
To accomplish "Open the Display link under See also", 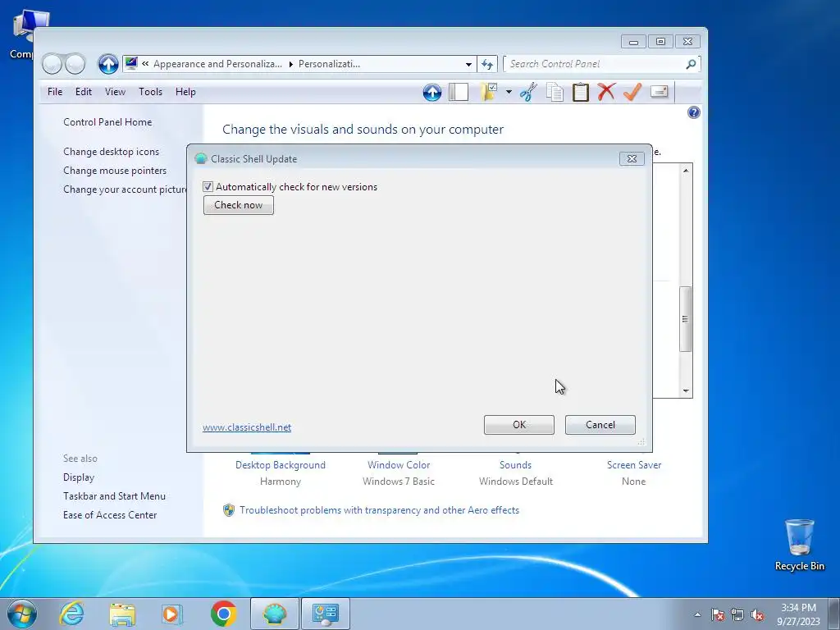I will coord(79,477).
